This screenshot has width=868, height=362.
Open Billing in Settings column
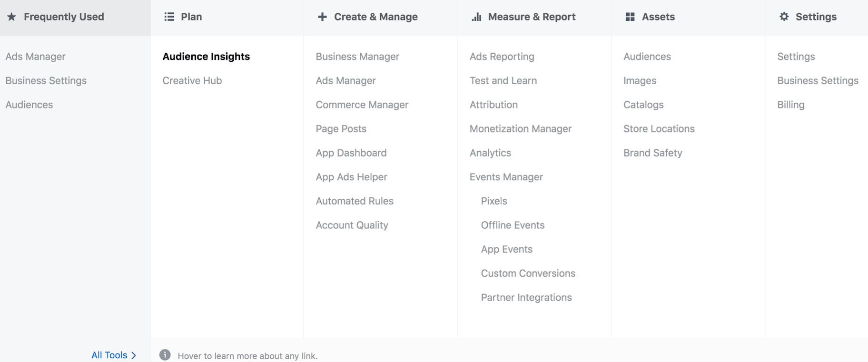[790, 105]
